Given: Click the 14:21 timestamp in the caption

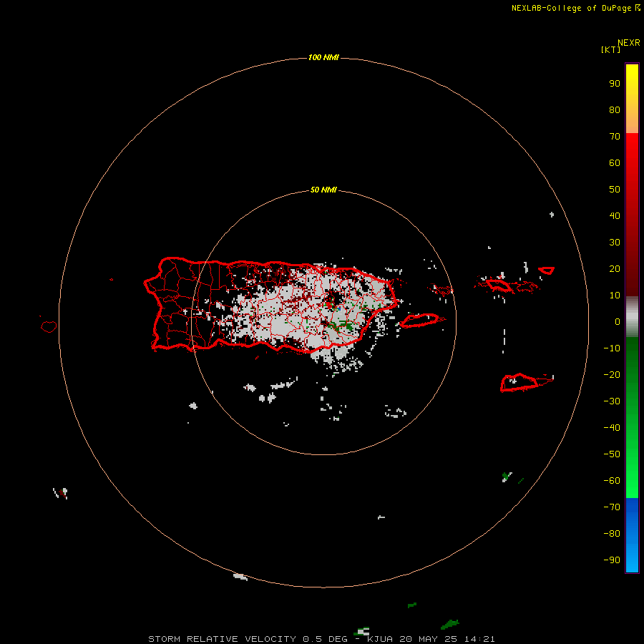Looking at the screenshot, I should [x=479, y=639].
